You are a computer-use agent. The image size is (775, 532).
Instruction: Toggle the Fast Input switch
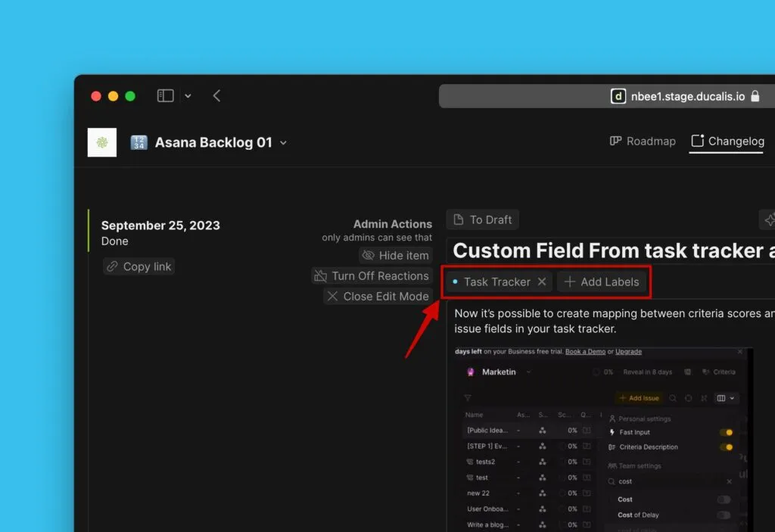[725, 432]
